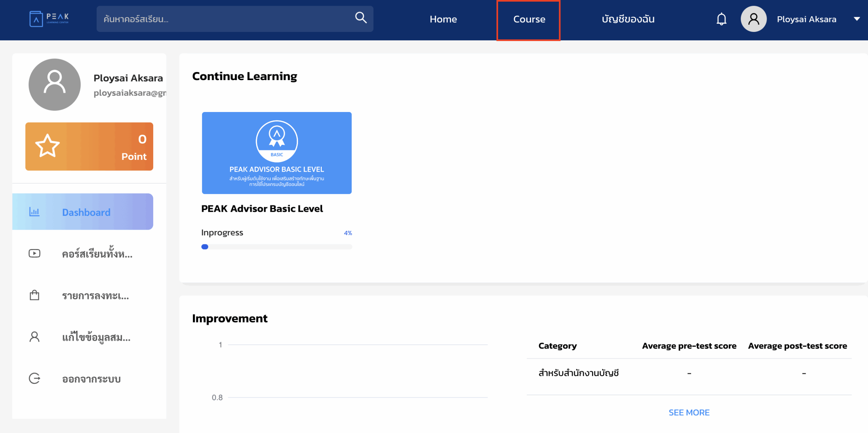868x433 pixels.
Task: Click the logout icon beside ออกจากระบบ
Action: pyautogui.click(x=34, y=378)
